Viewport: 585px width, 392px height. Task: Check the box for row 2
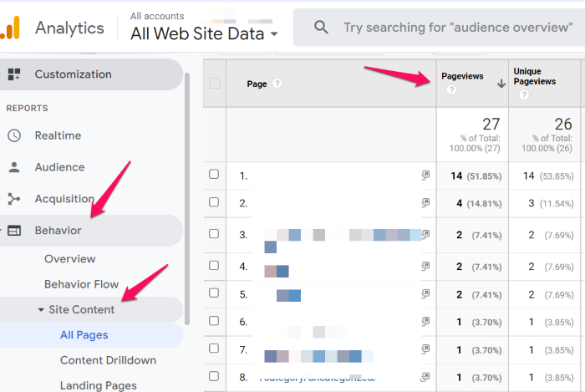pyautogui.click(x=214, y=202)
